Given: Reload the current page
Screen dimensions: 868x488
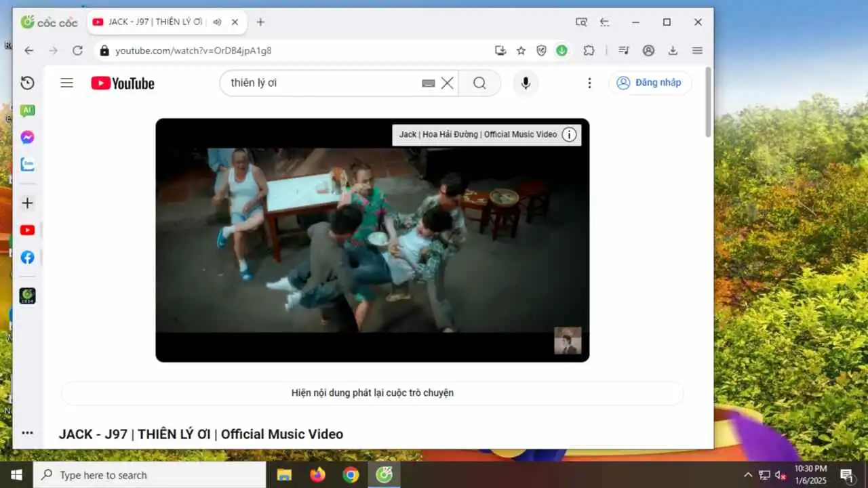Looking at the screenshot, I should 77,50.
